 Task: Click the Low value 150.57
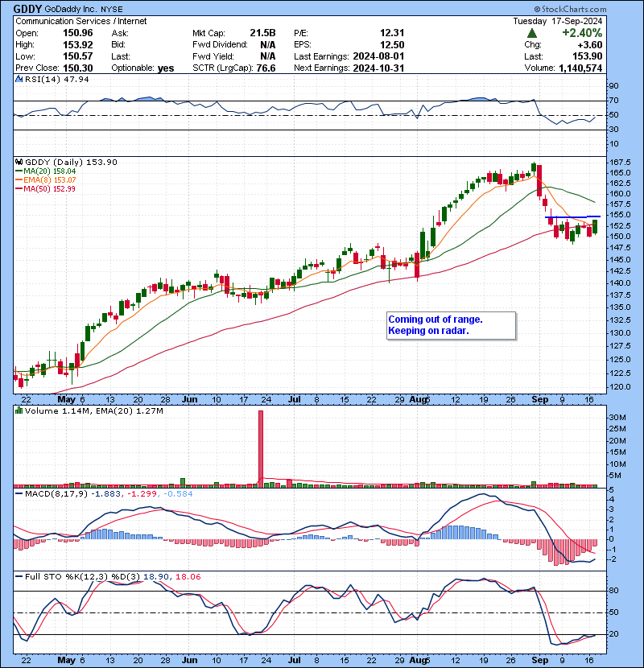(77, 56)
